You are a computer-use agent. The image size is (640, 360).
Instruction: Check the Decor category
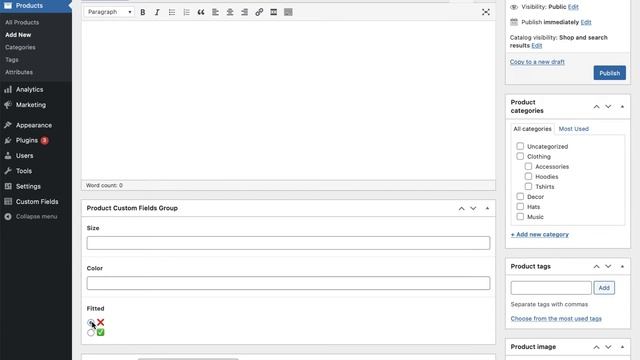(x=520, y=196)
